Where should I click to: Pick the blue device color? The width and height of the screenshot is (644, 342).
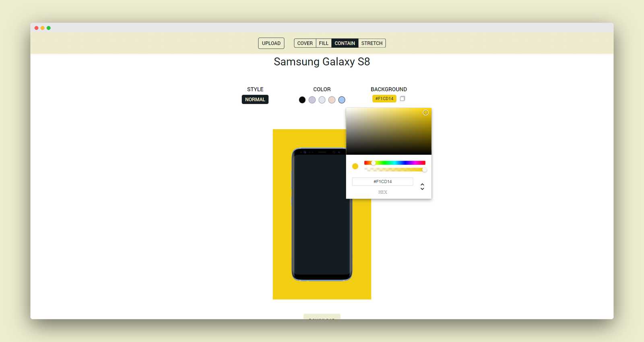click(x=342, y=100)
